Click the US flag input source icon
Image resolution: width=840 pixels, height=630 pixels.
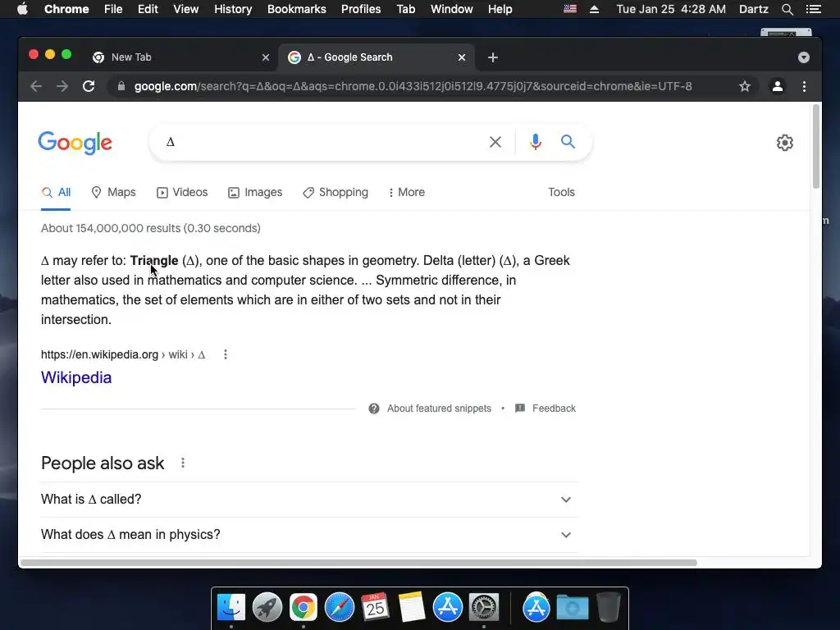click(x=570, y=8)
